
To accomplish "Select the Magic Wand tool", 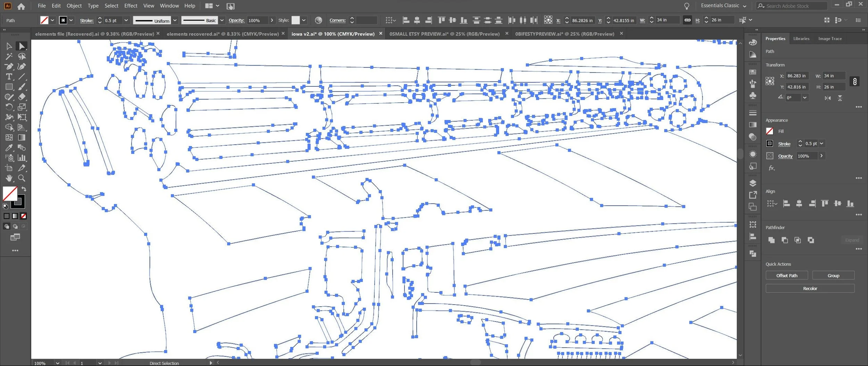I will pyautogui.click(x=9, y=56).
